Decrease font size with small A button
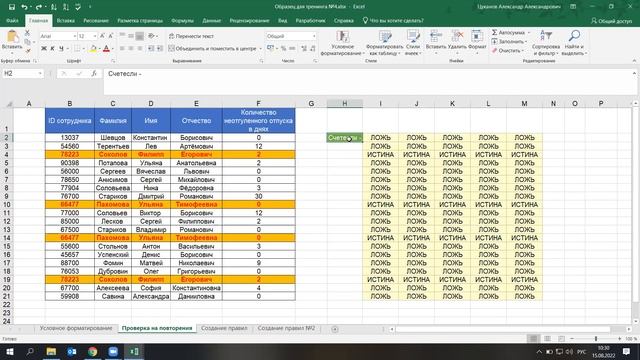The image size is (640, 360). tap(111, 36)
